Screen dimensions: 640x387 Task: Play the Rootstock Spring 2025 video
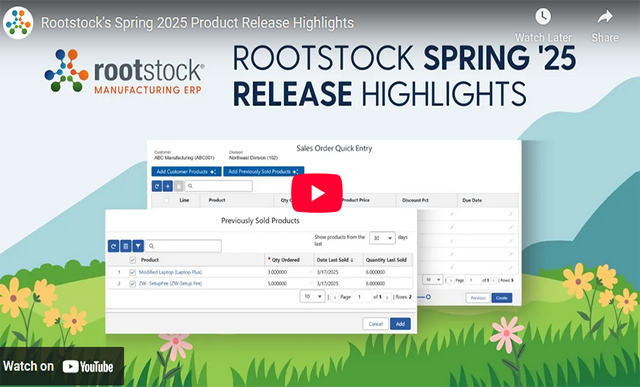tap(317, 193)
